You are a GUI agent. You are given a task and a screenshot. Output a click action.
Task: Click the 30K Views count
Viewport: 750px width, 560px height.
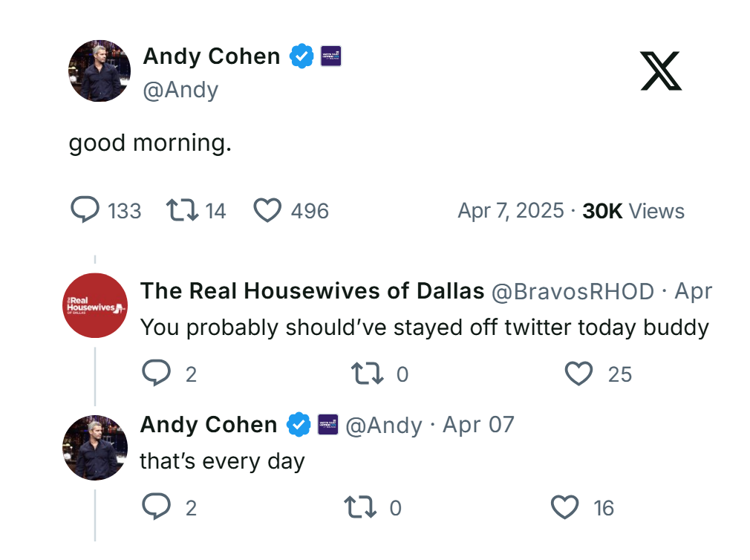pyautogui.click(x=633, y=211)
